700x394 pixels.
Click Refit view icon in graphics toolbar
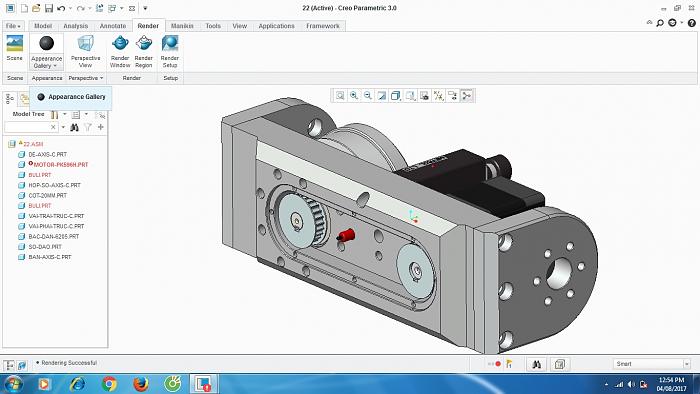(340, 95)
